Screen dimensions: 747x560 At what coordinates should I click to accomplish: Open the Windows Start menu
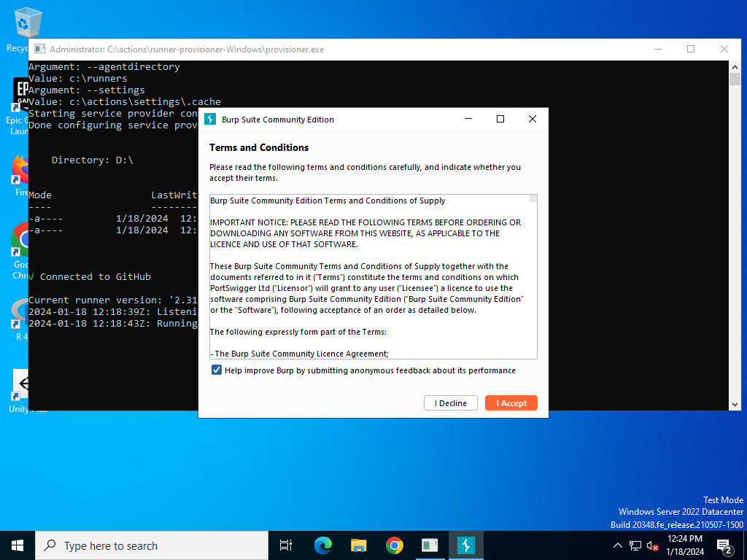point(18,545)
